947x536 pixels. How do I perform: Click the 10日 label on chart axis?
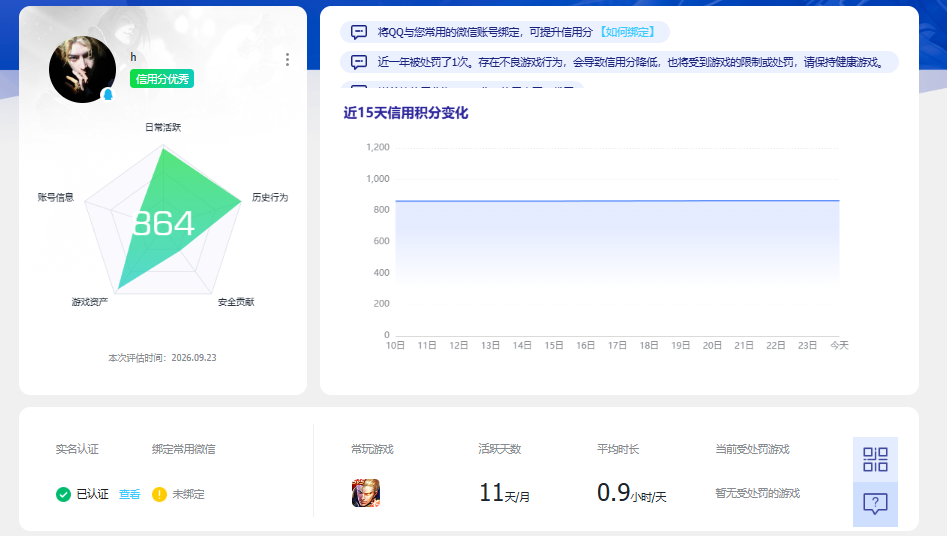395,345
